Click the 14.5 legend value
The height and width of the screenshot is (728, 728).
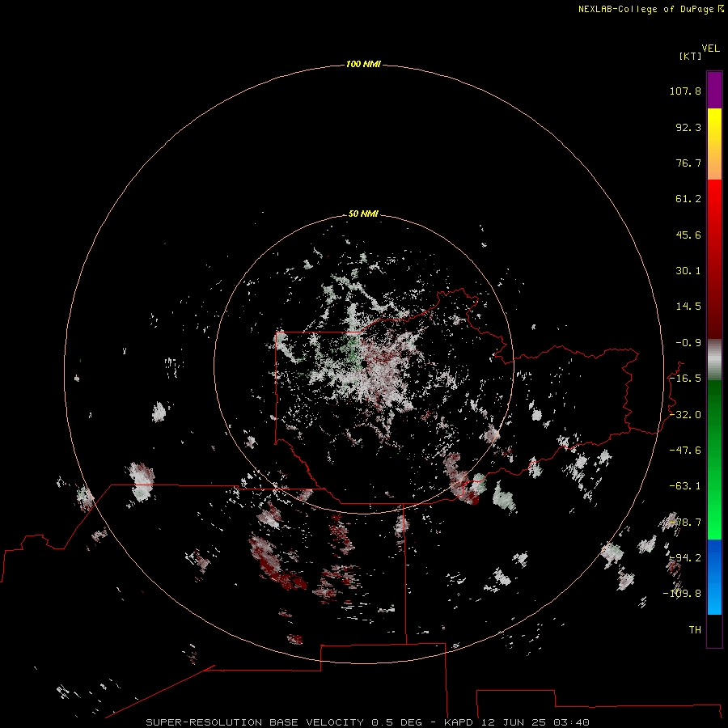(x=688, y=307)
